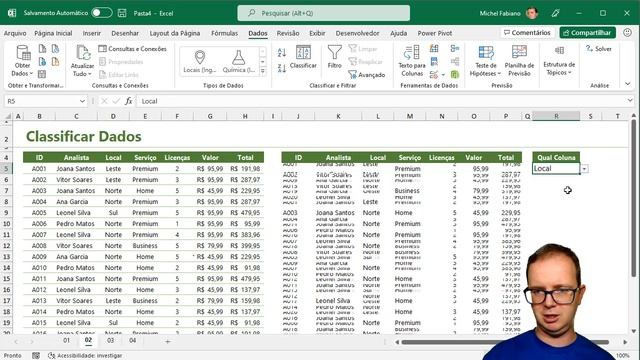Toggle the Filtro funnel button

tap(334, 57)
